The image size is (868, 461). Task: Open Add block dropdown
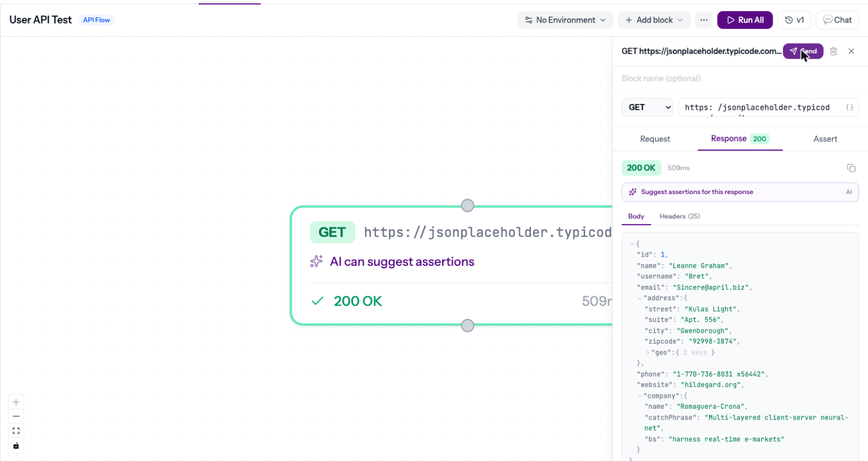click(x=654, y=20)
